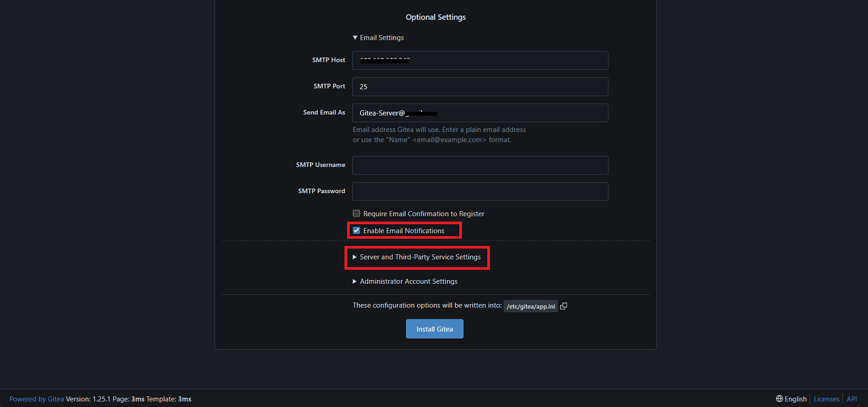
Task: Uncheck Enable Email Notifications
Action: pos(356,230)
